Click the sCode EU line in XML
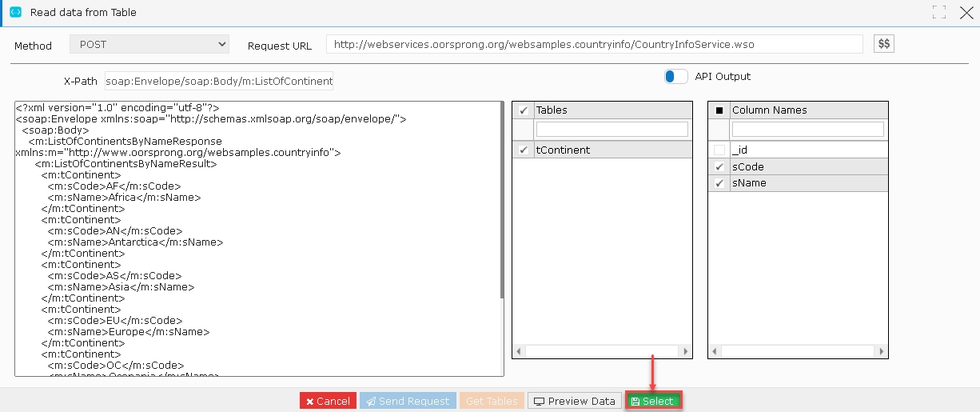This screenshot has height=412, width=980. tap(114, 320)
